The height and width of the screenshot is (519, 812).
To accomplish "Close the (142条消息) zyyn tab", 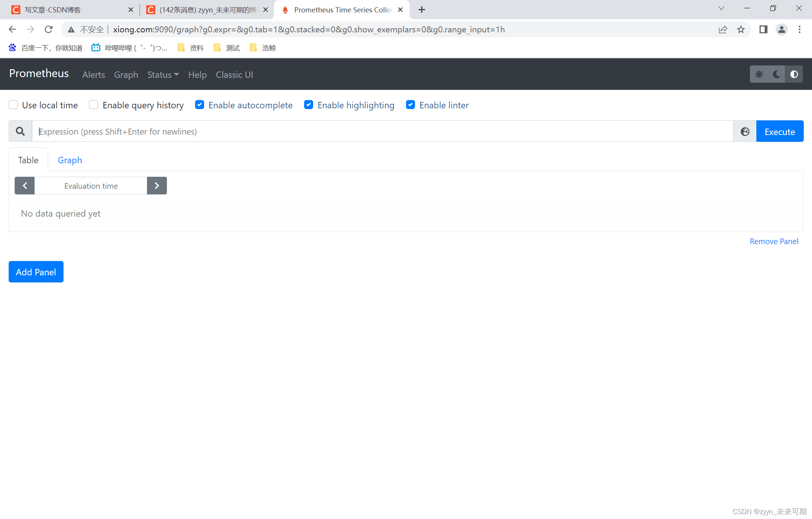I will click(x=265, y=10).
